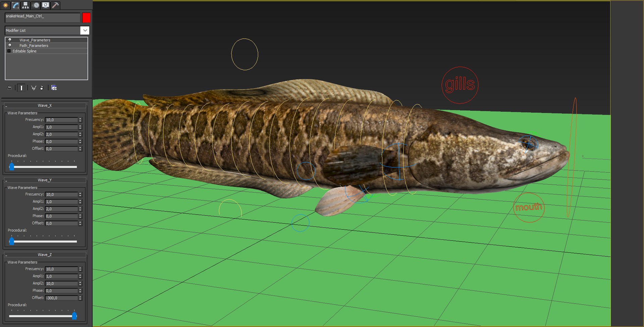Click Wave_Z Offset field showing -300,0
644x327 pixels.
(x=62, y=298)
